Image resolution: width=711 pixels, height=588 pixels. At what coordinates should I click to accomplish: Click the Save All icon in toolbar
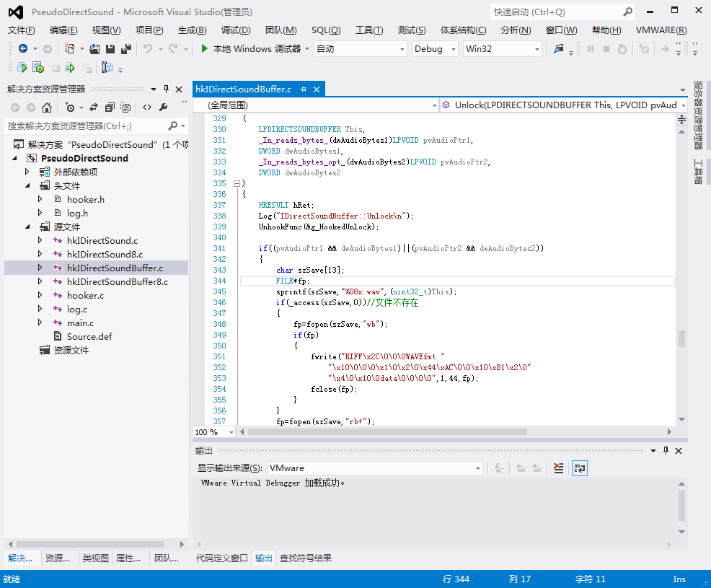[x=126, y=49]
